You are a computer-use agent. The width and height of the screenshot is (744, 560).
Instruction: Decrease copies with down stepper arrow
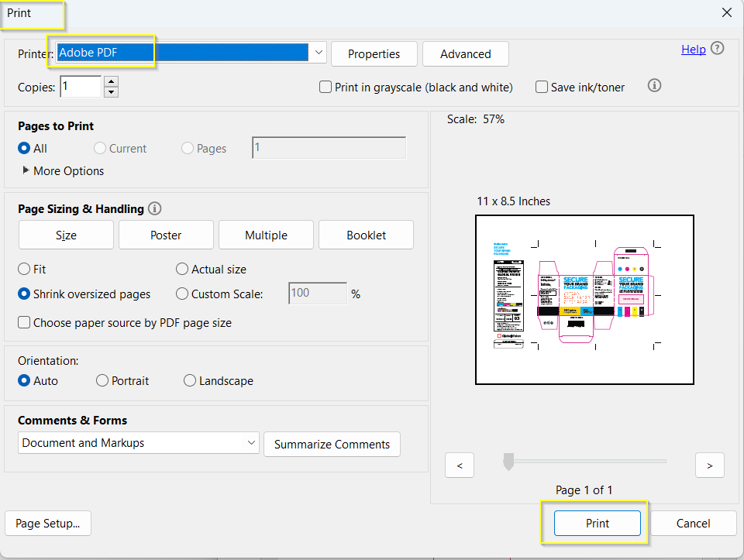tap(111, 92)
